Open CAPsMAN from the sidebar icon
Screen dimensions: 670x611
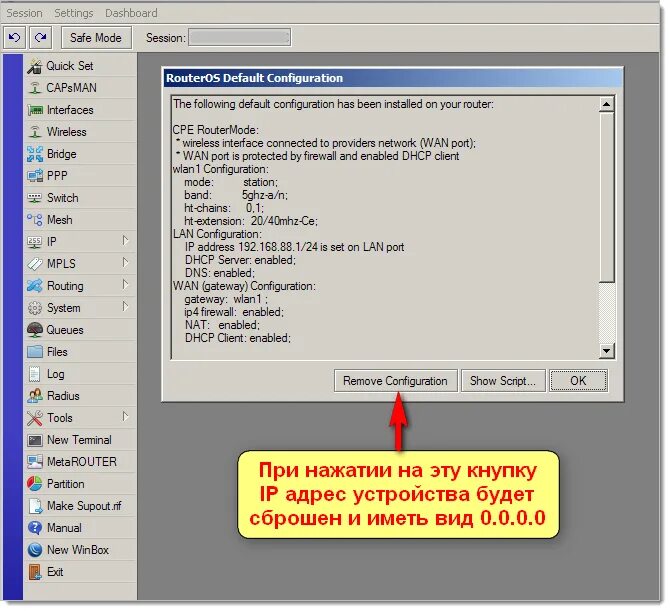(x=35, y=88)
